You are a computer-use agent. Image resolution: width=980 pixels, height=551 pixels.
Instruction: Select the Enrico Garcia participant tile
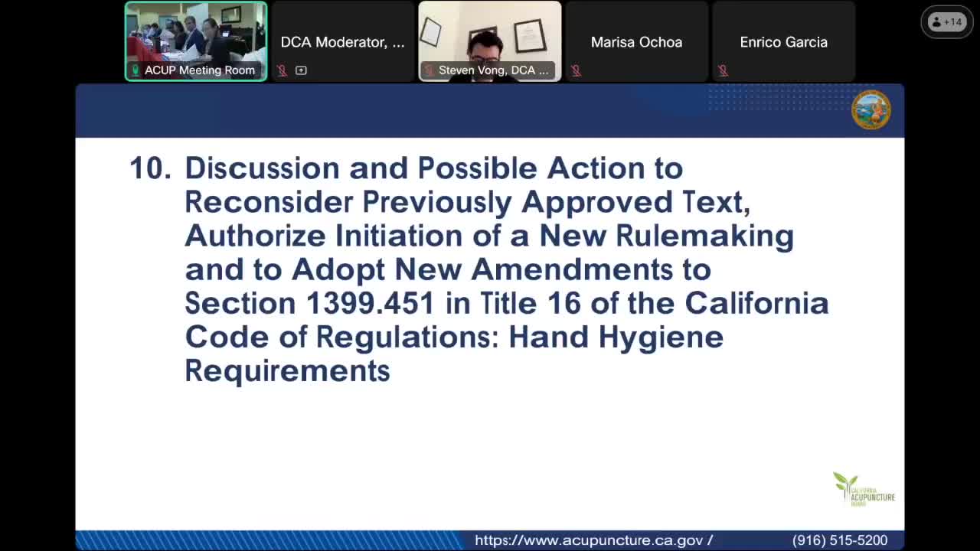(784, 41)
